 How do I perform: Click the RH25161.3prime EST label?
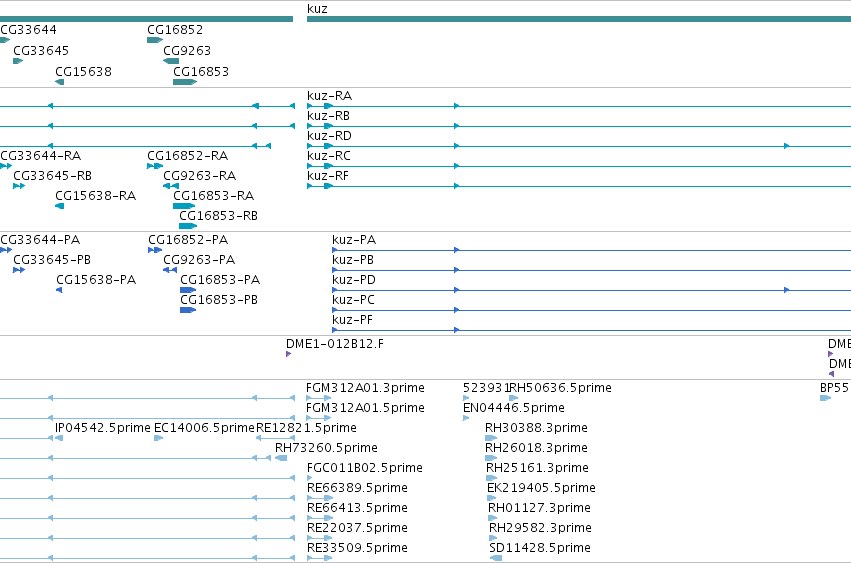point(537,469)
